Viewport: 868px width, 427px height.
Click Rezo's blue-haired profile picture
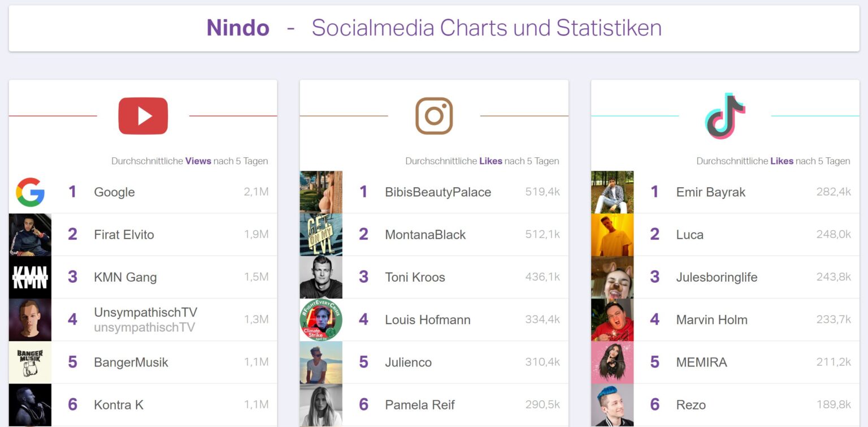click(x=612, y=404)
